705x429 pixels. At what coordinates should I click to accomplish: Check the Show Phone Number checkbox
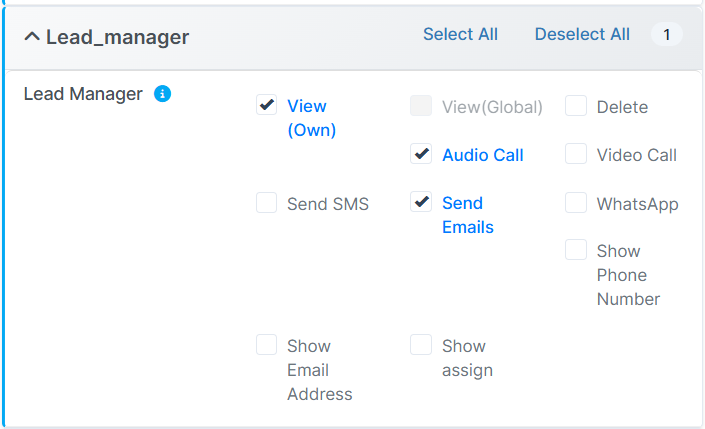[575, 250]
